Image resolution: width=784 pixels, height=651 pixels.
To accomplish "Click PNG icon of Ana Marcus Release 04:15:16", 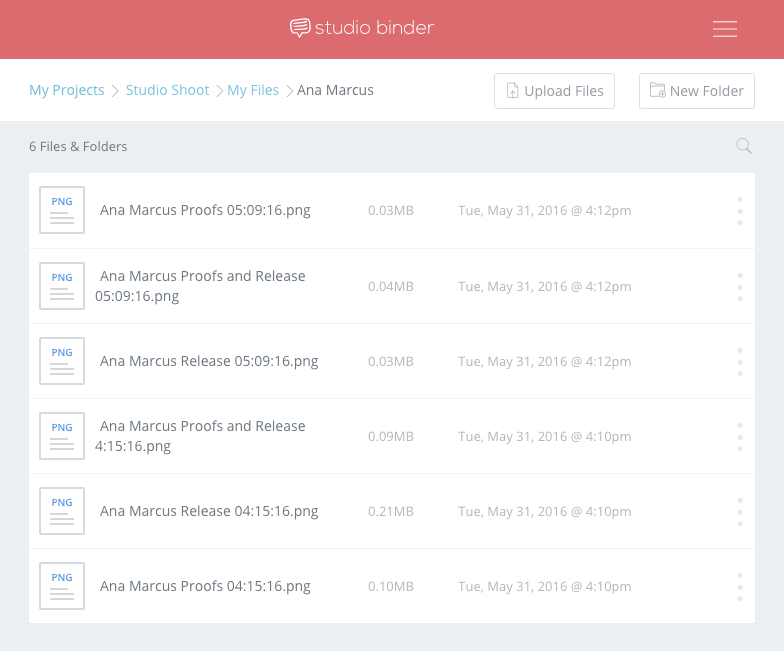I will point(62,511).
